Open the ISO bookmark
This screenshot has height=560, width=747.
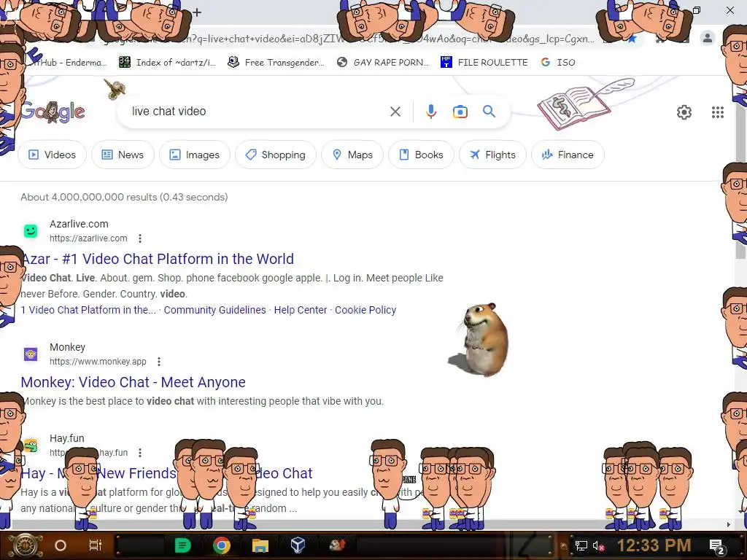tap(558, 63)
